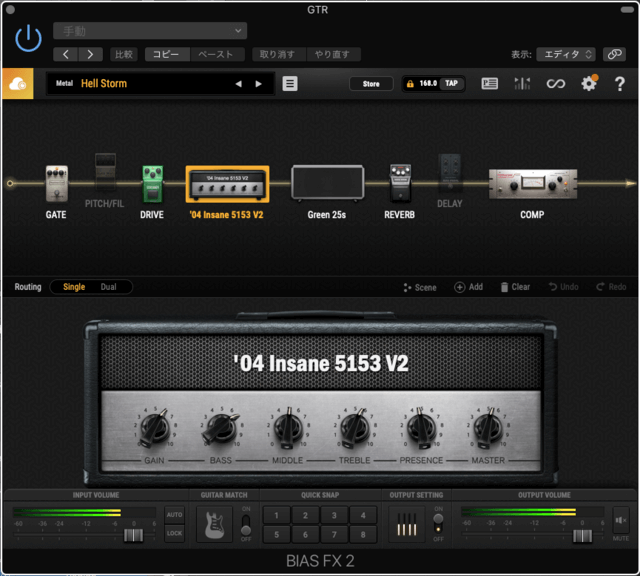Go to next preset with right chevron
This screenshot has height=576, width=640.
pyautogui.click(x=90, y=54)
